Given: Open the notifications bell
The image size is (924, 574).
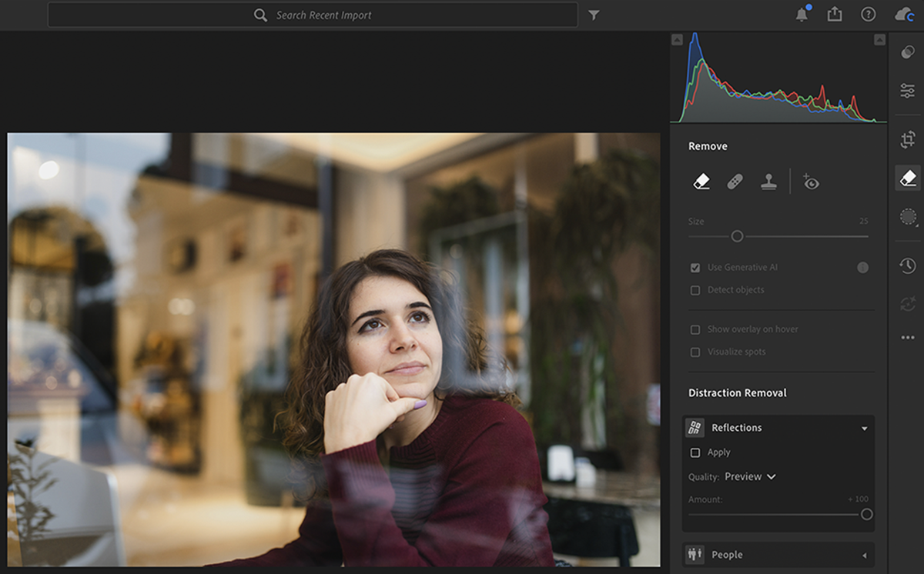Looking at the screenshot, I should click(802, 15).
